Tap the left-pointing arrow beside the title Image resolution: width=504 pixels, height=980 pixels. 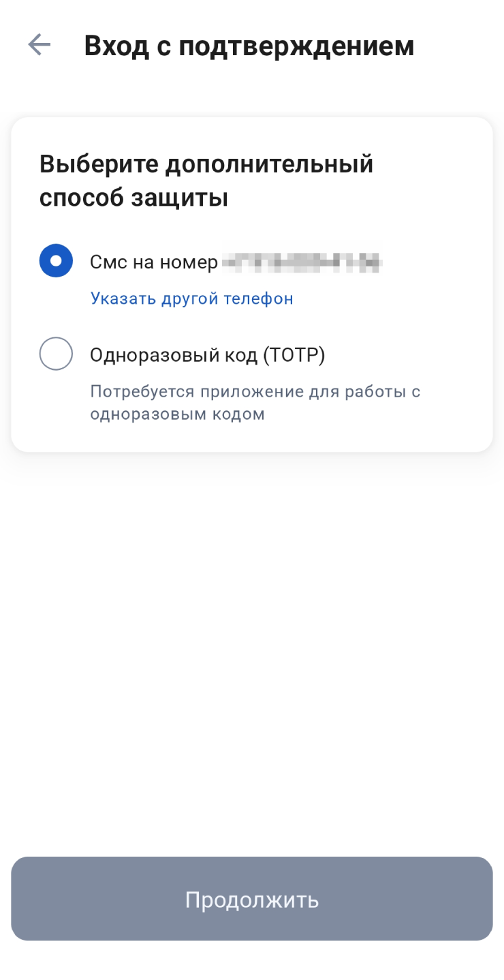40,45
